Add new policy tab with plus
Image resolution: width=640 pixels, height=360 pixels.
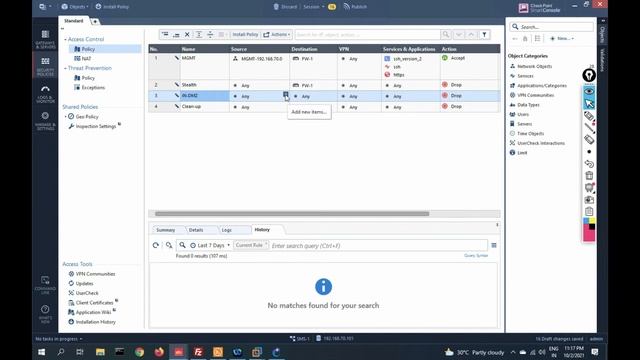click(x=95, y=21)
